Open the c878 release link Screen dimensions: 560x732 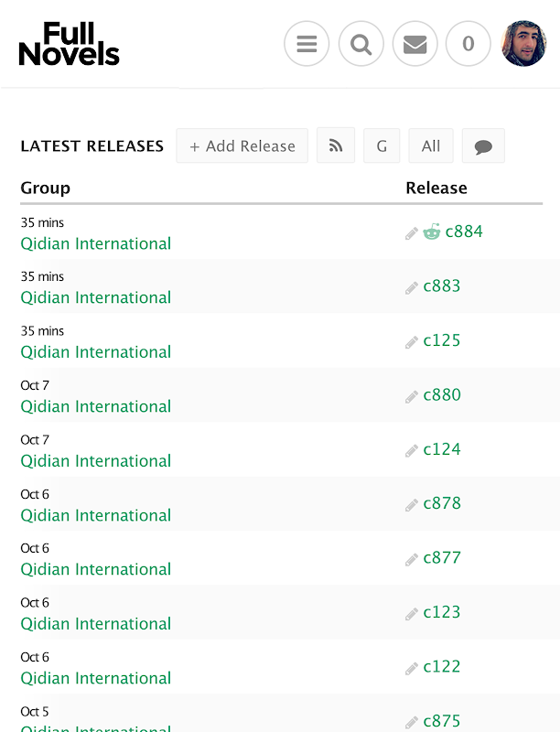click(x=442, y=503)
